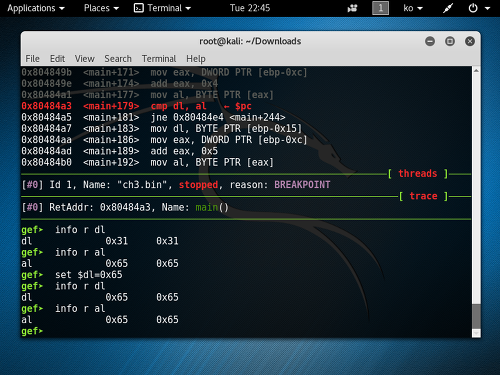The height and width of the screenshot is (375, 500).
Task: Click the stopped status word
Action: [198, 185]
